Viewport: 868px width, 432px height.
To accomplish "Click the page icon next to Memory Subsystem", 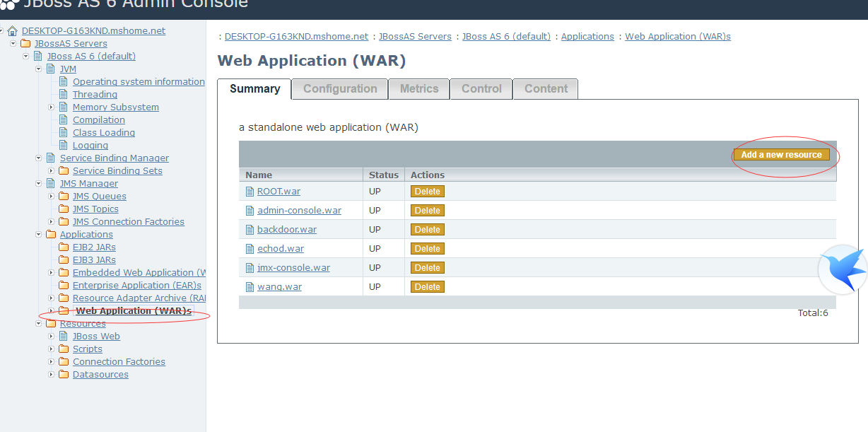I will [x=64, y=107].
